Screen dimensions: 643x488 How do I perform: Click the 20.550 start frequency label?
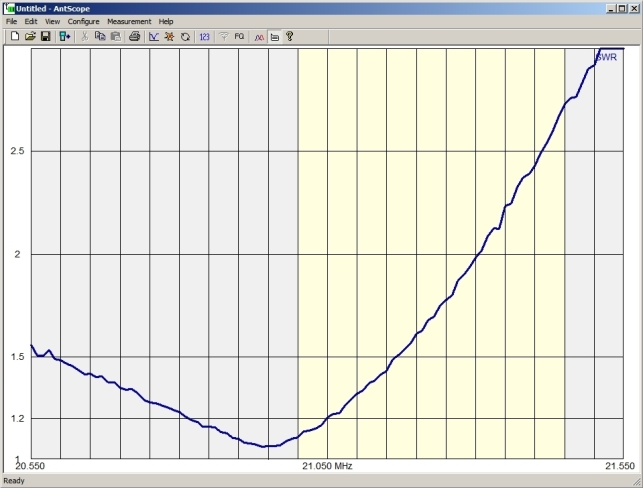(x=30, y=466)
